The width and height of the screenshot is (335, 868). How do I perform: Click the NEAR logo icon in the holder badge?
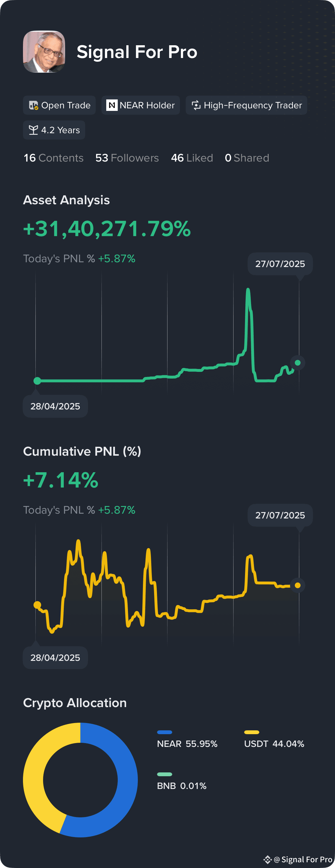pyautogui.click(x=112, y=105)
